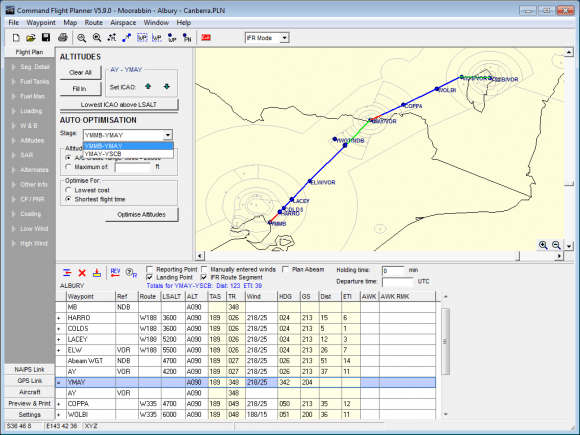Tick Manually entered winds checkbox
Screen dimensions: 580x435
tap(204, 269)
